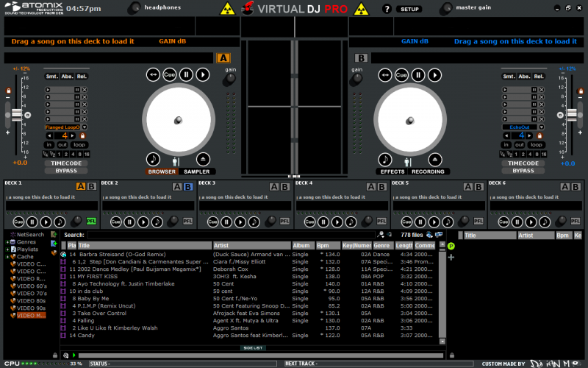Pause the right main deck
Screen dimensions: 588x368
(x=418, y=75)
